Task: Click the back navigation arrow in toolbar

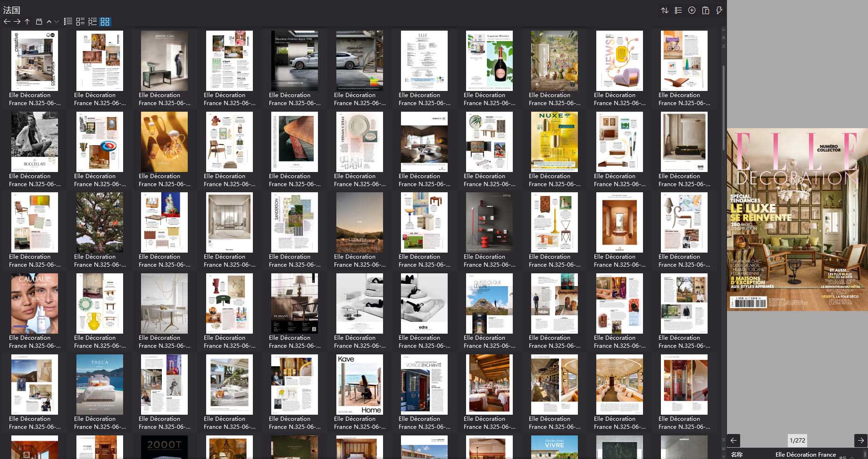Action: 7,22
